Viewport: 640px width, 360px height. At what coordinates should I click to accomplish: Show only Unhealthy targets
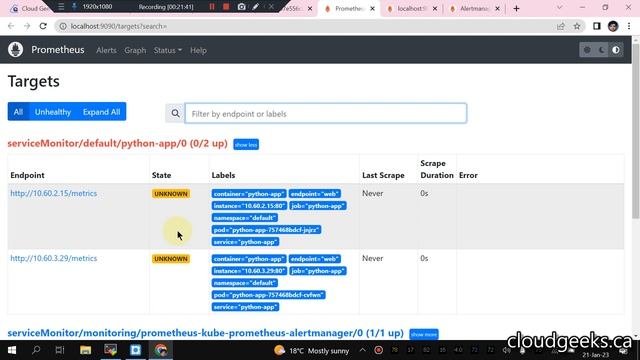coord(53,111)
